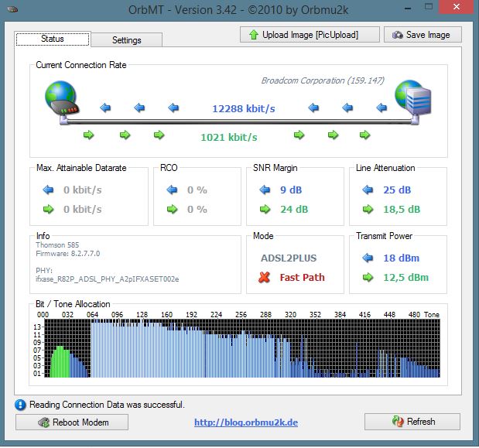
Task: Click the ifxase_R82P_ADSL_PHY PHY string
Action: click(108, 279)
